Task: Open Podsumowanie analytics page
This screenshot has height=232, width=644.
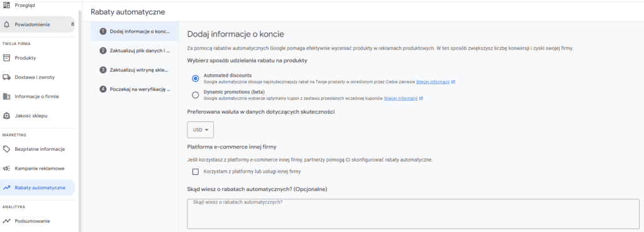Action: click(x=38, y=221)
